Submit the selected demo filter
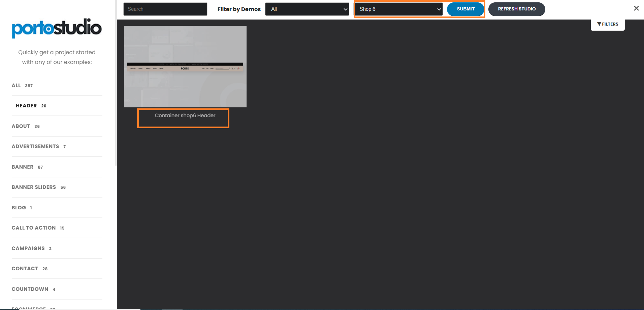 tap(465, 9)
